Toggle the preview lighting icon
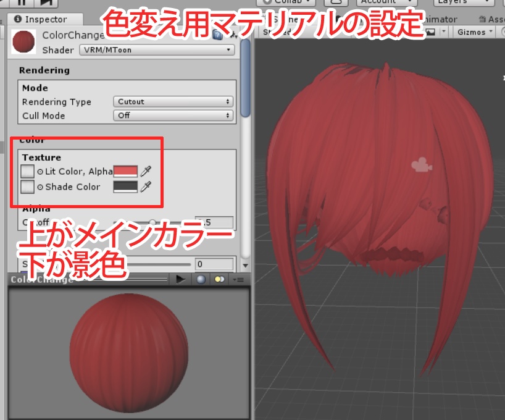The height and width of the screenshot is (420, 505). tap(219, 279)
